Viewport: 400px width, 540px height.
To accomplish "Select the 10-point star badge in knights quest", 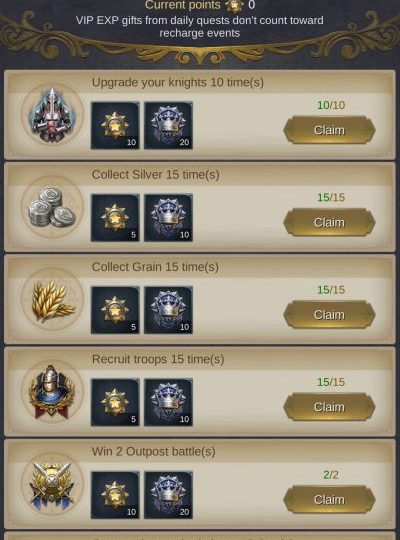I will pos(115,125).
